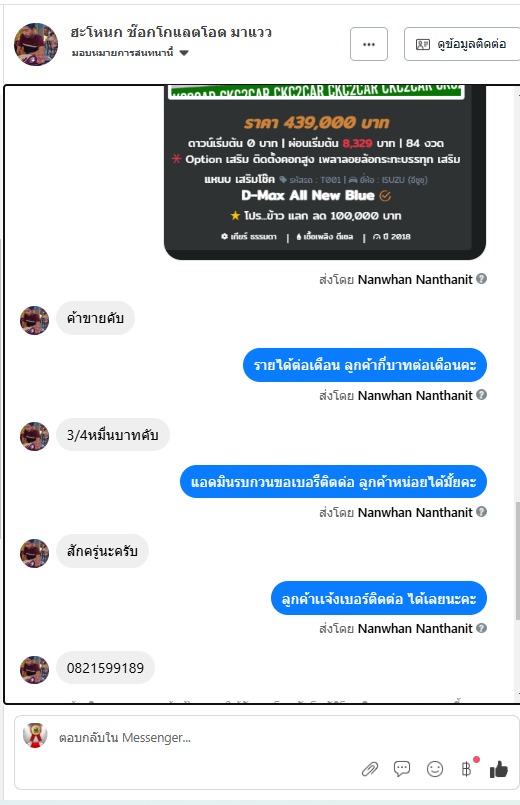Image resolution: width=520 pixels, height=805 pixels.
Task: Click the ดูข้อมูลติดต่อ button
Action: click(462, 44)
